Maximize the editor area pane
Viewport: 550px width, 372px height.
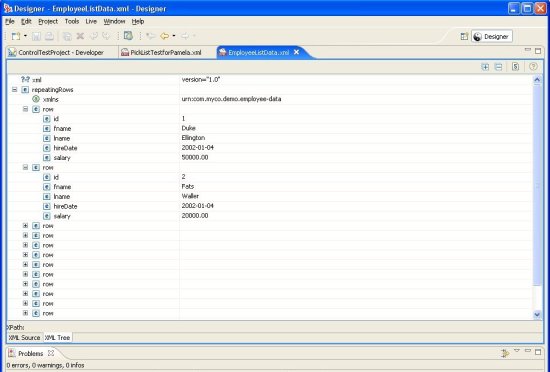538,51
